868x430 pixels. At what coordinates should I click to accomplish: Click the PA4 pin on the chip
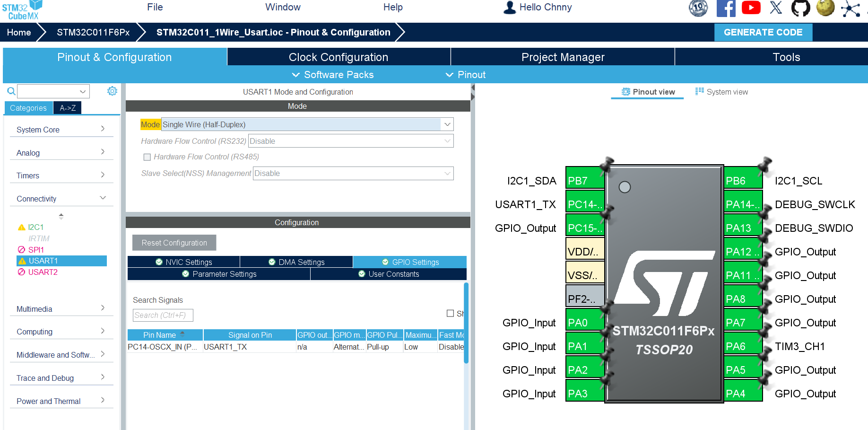[x=743, y=391]
